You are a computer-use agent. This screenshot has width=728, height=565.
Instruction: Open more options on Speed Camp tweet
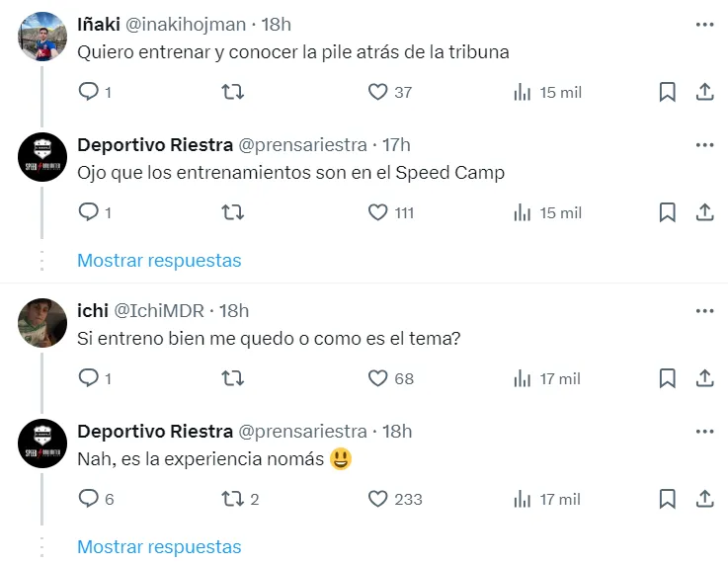pos(704,144)
